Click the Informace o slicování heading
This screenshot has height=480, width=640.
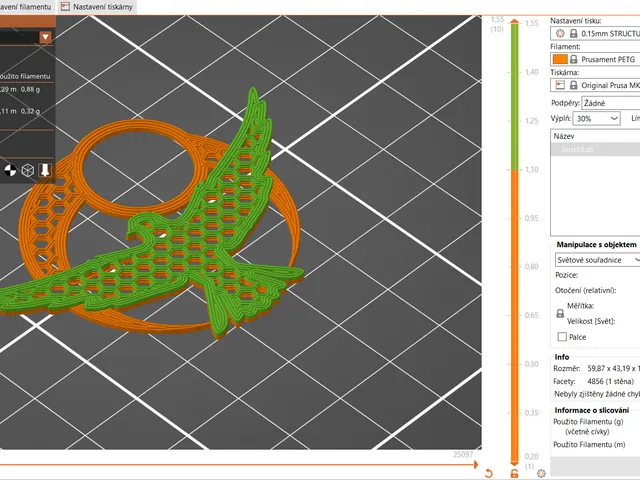pyautogui.click(x=591, y=410)
